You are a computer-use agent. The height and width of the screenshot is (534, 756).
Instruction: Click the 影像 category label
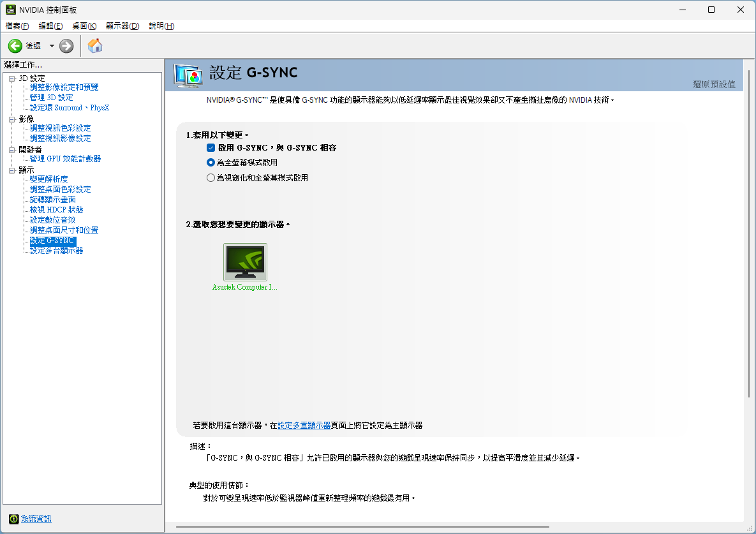[x=27, y=119]
